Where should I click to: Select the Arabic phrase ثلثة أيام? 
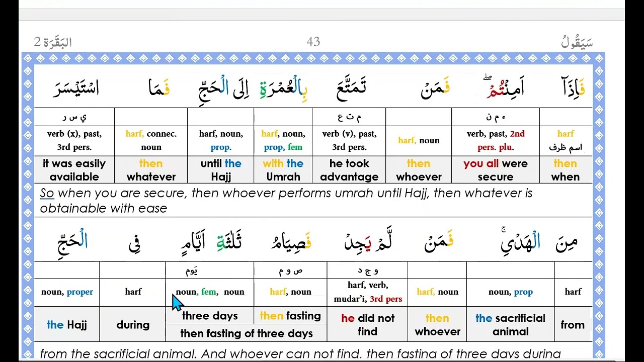(211, 242)
